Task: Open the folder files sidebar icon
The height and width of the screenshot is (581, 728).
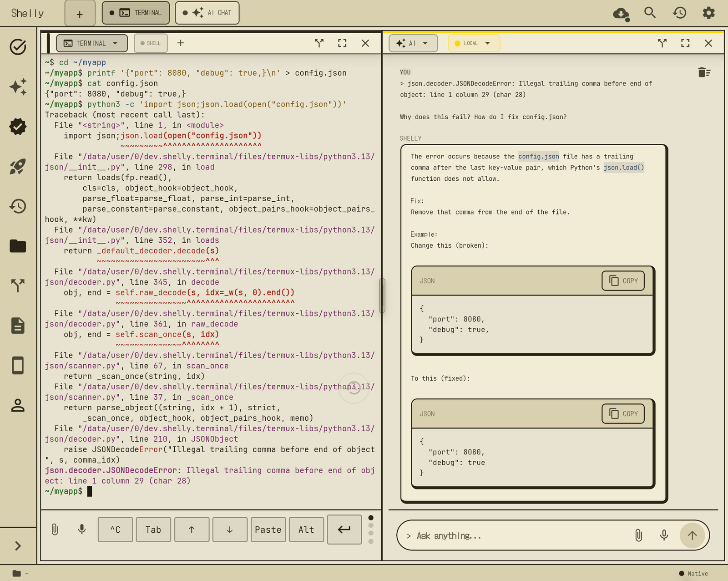Action: pyautogui.click(x=18, y=246)
